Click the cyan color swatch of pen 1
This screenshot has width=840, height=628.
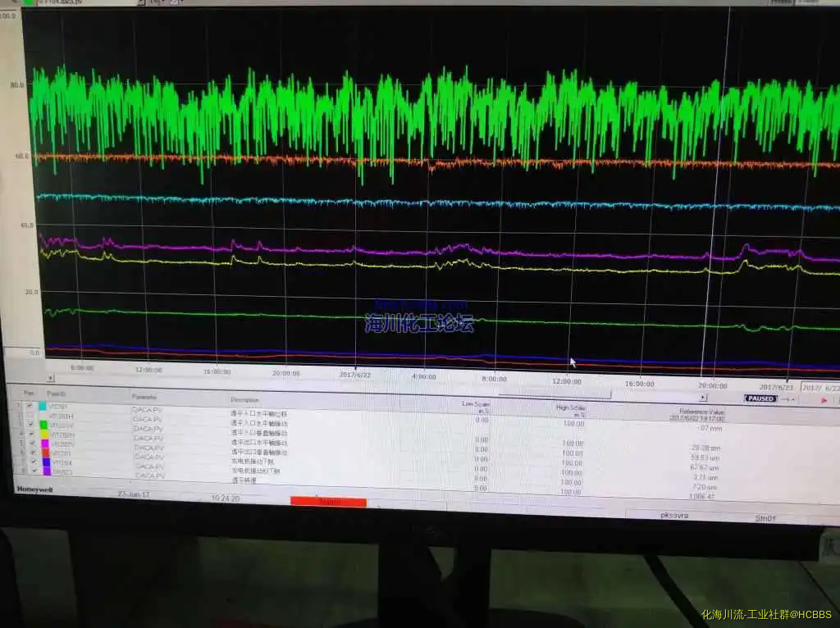point(43,406)
